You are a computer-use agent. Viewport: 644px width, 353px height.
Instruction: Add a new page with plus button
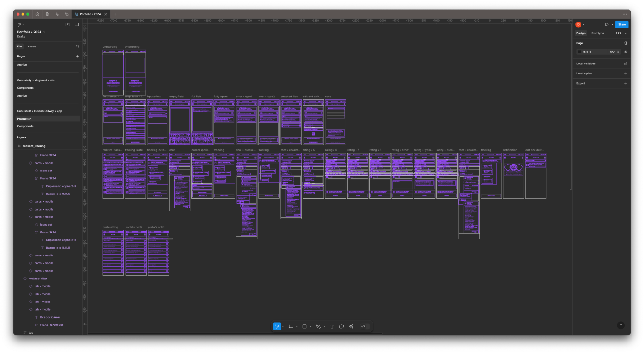(77, 56)
